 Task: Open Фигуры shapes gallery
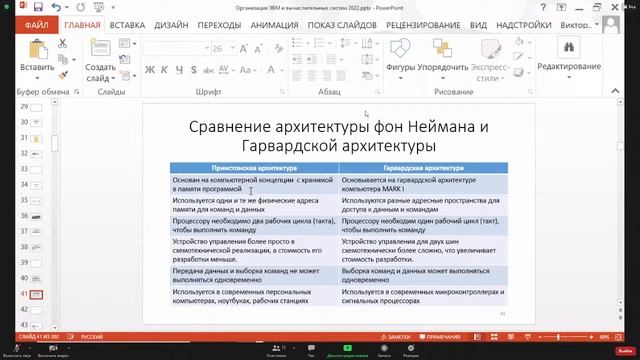400,59
